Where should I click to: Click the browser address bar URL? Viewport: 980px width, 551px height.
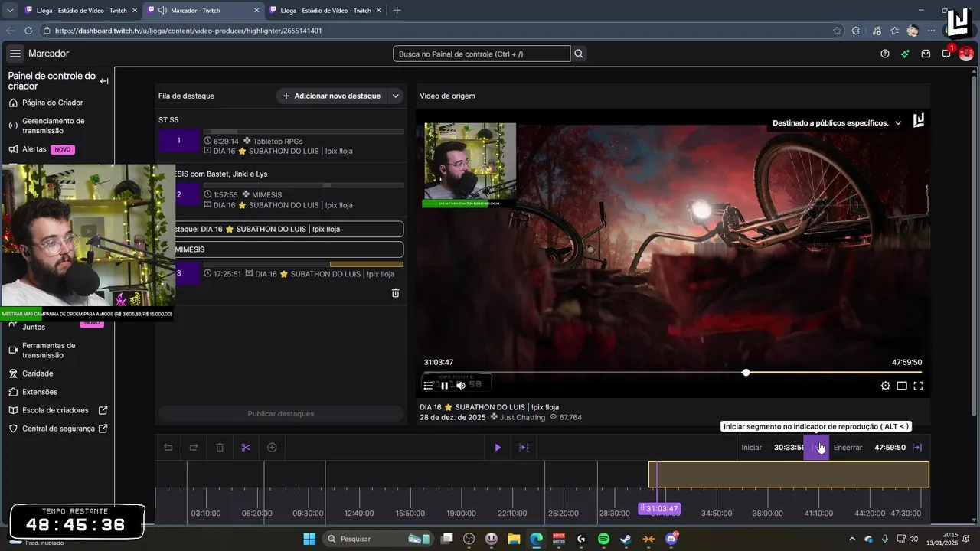point(188,31)
